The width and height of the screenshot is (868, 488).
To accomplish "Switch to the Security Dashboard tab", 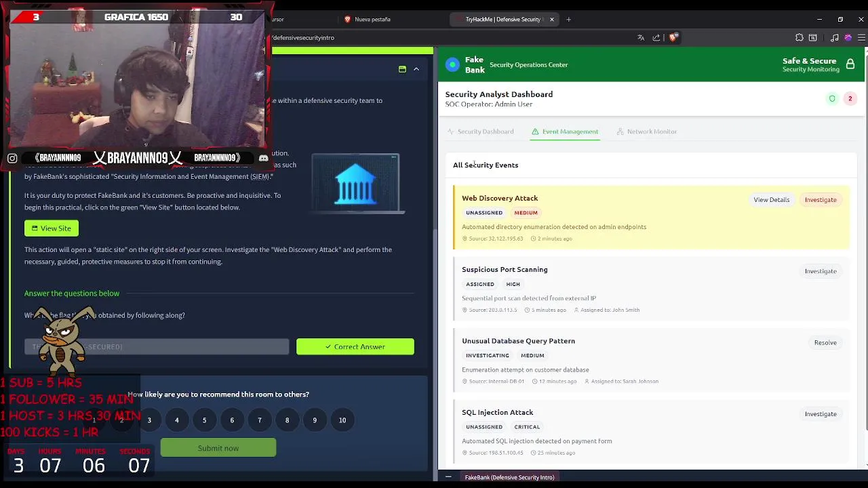I will coord(480,131).
